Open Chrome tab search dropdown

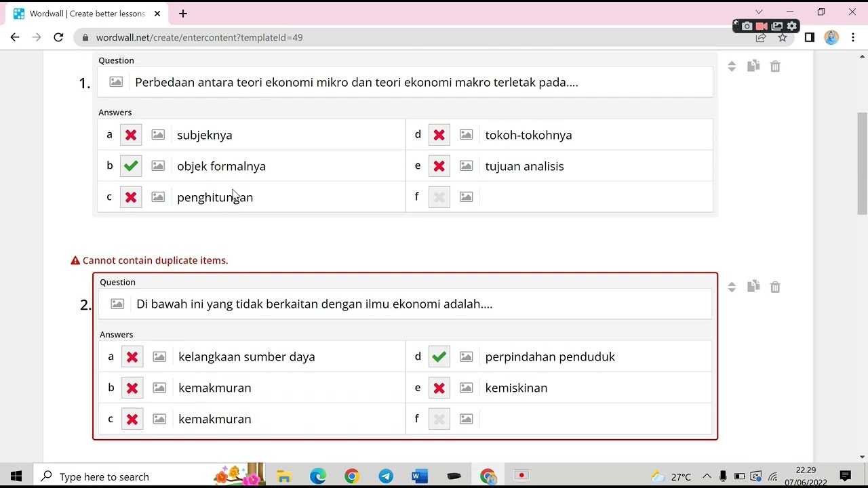[759, 12]
